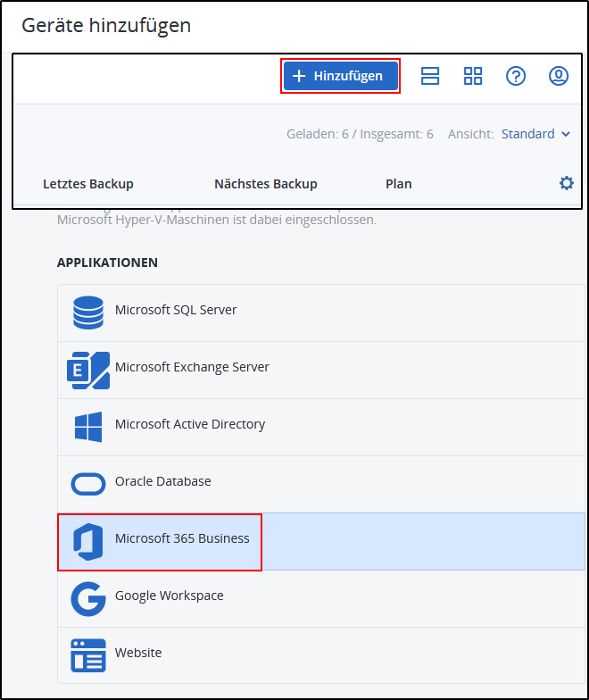Click the Microsoft 365 Business Office icon
Screen dimensions: 589x700
88,541
